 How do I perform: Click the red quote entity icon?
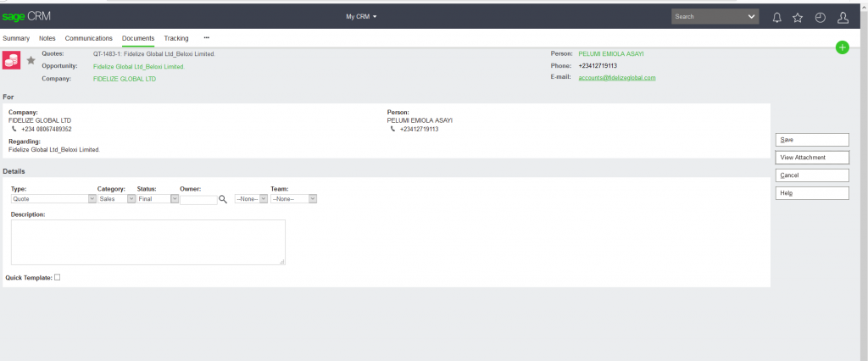click(x=12, y=60)
